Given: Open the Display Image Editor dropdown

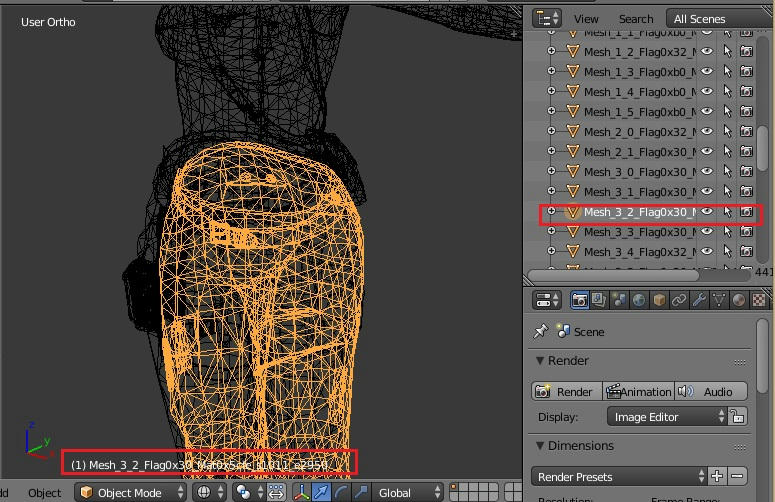Looking at the screenshot, I should [x=665, y=417].
